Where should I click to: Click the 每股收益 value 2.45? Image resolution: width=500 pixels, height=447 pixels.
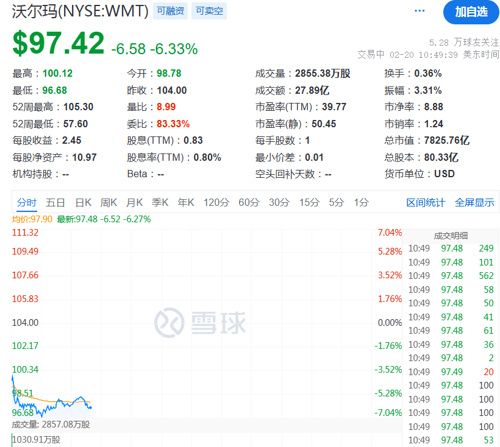tap(72, 140)
